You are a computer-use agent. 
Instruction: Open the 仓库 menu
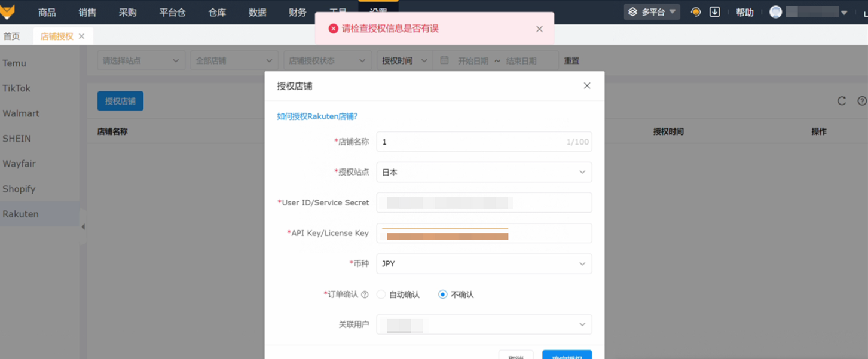(217, 12)
